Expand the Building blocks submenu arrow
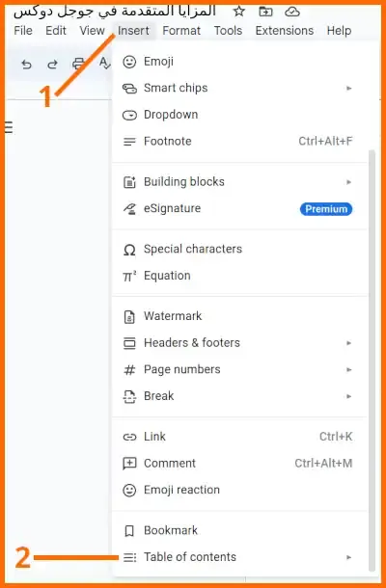This screenshot has height=588, width=386. [349, 182]
